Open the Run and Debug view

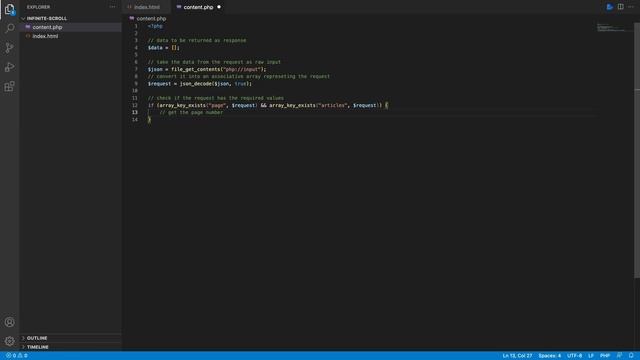point(9,67)
